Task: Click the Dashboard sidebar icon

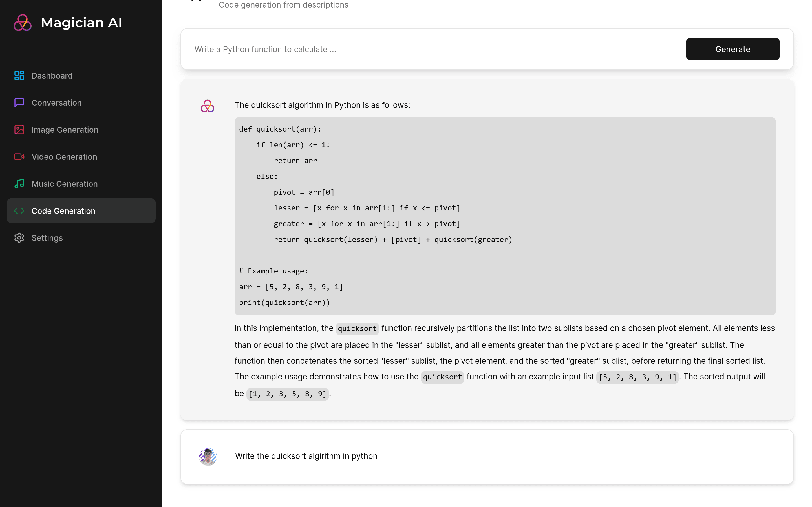Action: (x=19, y=75)
